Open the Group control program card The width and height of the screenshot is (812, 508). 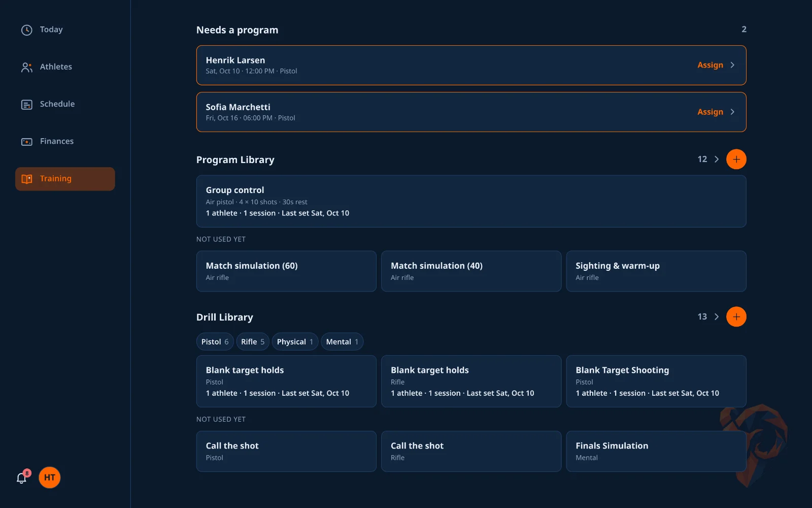pyautogui.click(x=471, y=201)
